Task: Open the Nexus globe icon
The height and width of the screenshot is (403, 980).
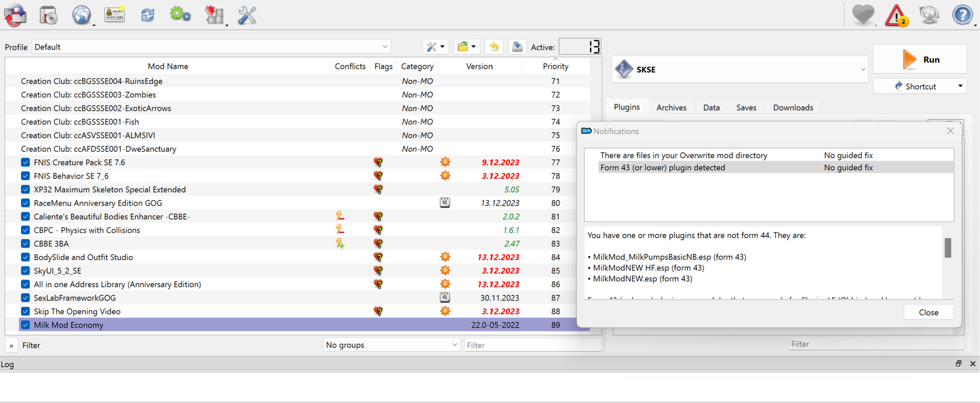Action: [81, 15]
